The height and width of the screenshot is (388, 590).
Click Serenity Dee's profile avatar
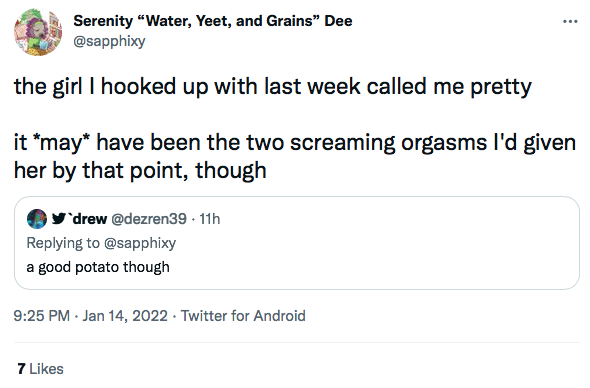point(38,32)
